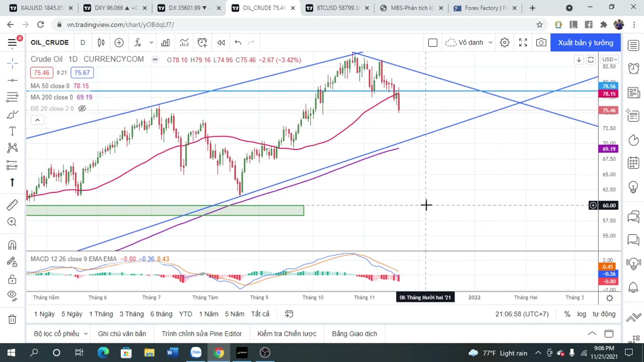The width and height of the screenshot is (644, 362).
Task: Select the 1 Năm range
Action: click(208, 314)
